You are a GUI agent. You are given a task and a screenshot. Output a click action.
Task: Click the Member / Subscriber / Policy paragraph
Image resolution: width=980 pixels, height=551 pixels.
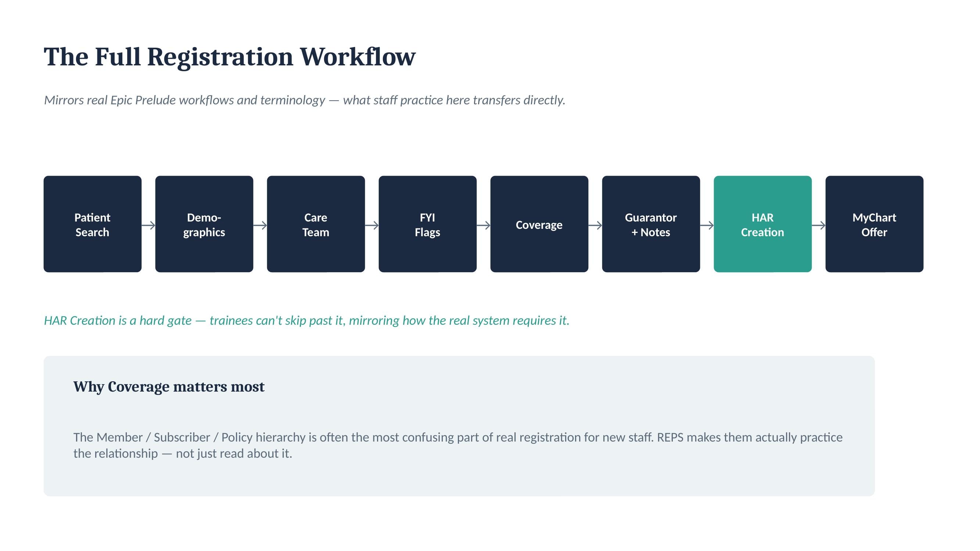[458, 445]
